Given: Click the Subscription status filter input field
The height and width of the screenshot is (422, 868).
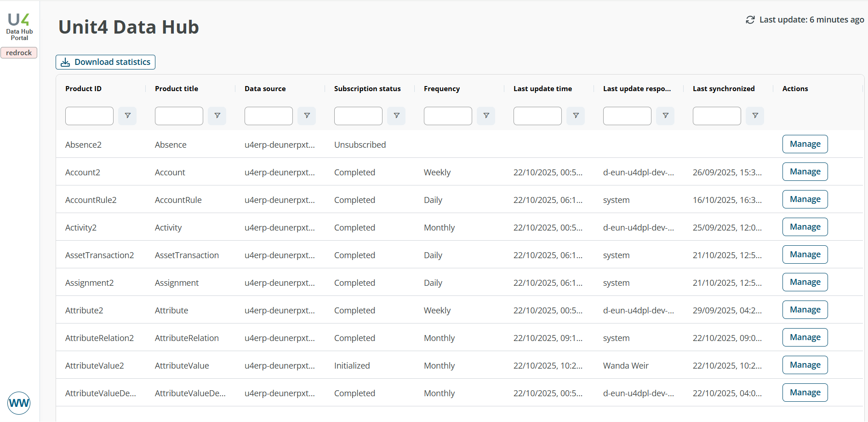Looking at the screenshot, I should [358, 116].
